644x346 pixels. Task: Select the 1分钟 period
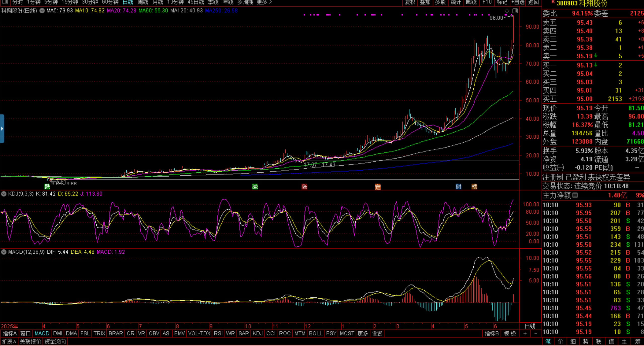pyautogui.click(x=34, y=2)
